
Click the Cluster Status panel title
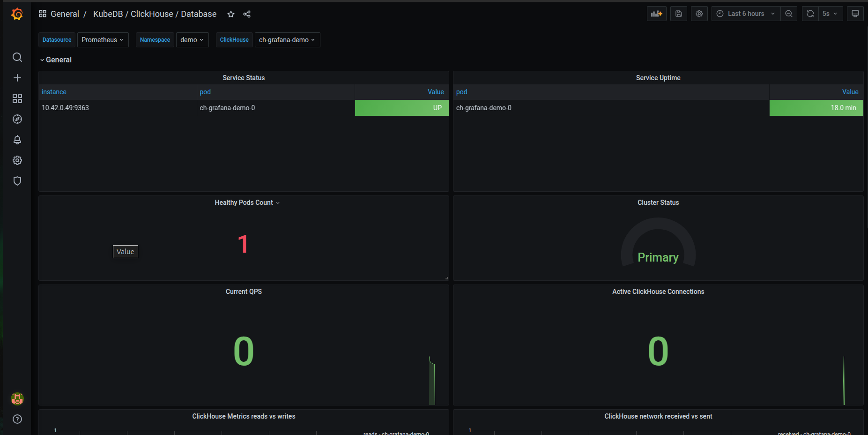click(658, 202)
